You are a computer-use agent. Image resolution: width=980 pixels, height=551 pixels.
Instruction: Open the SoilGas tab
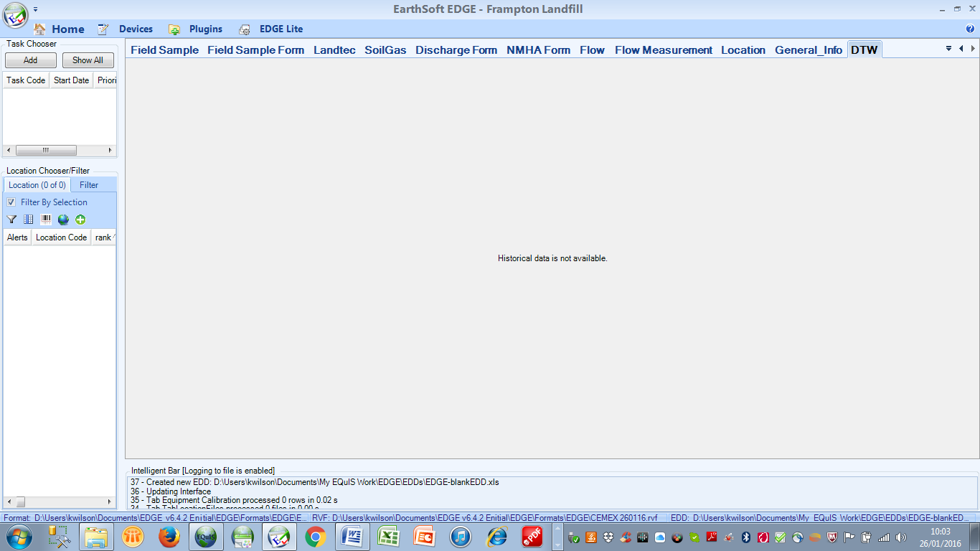click(385, 50)
